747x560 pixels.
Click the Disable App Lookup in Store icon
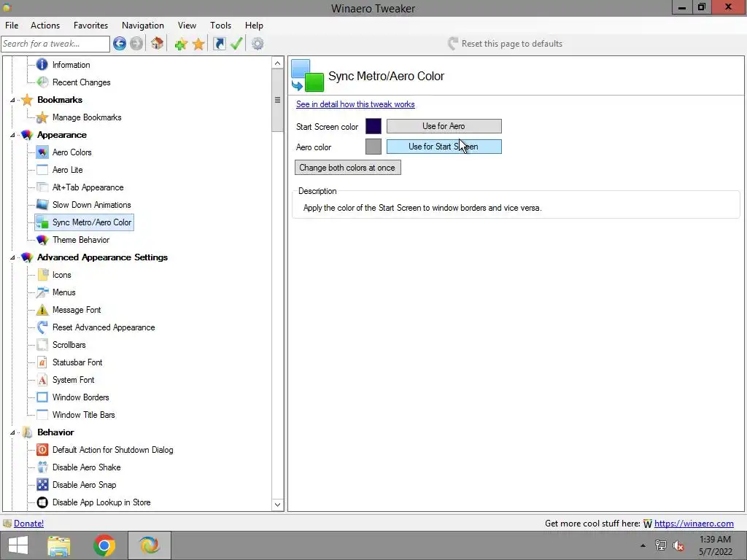point(42,502)
